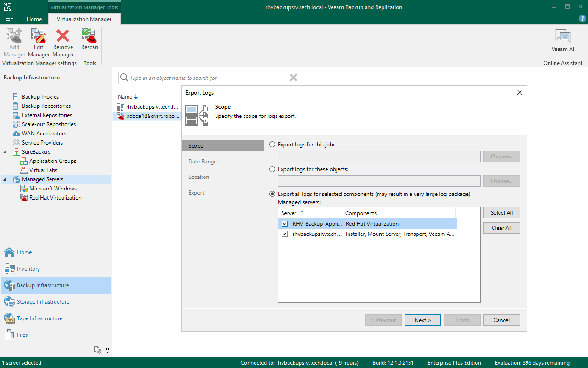588x368 pixels.
Task: Click the Storage Infrastructure navigation icon
Action: click(9, 302)
